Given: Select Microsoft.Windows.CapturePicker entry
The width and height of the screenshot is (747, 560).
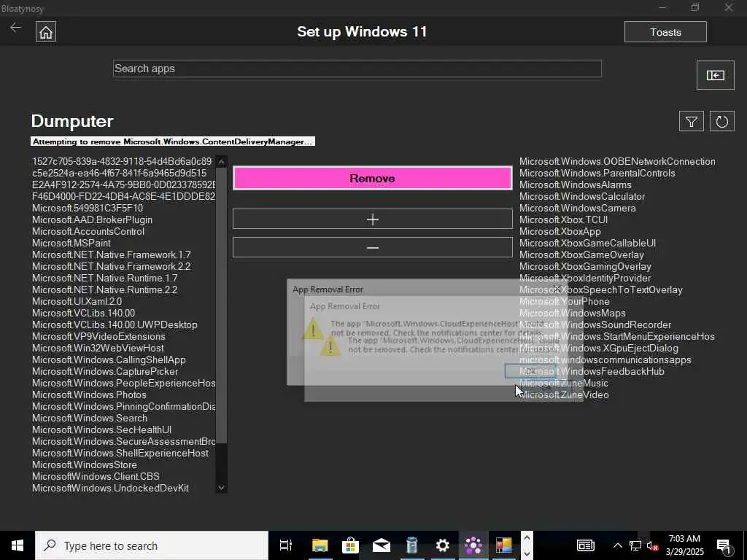Looking at the screenshot, I should point(105,371).
